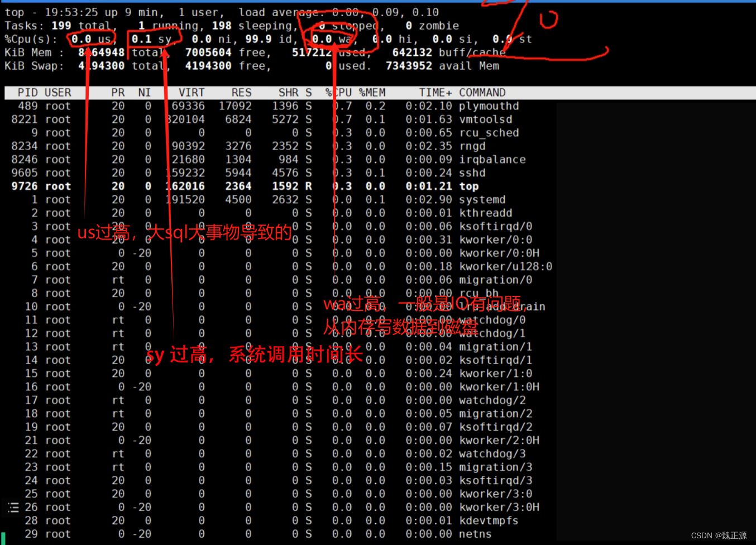
Task: Select the kthreadd command entry
Action: click(x=486, y=213)
